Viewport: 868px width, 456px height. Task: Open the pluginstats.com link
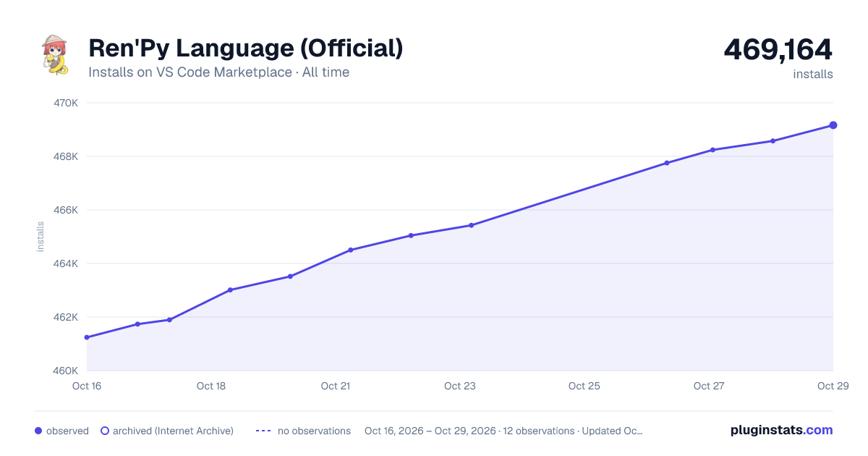pyautogui.click(x=781, y=430)
